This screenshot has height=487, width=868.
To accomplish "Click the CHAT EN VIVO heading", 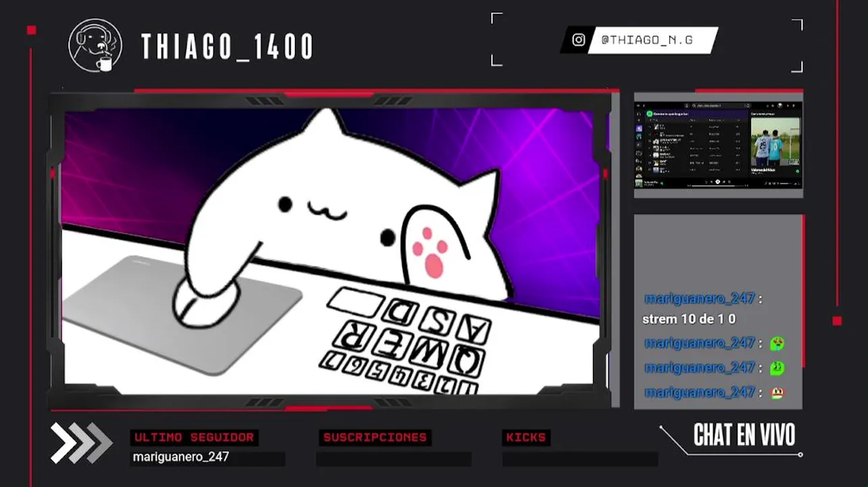I will [744, 436].
